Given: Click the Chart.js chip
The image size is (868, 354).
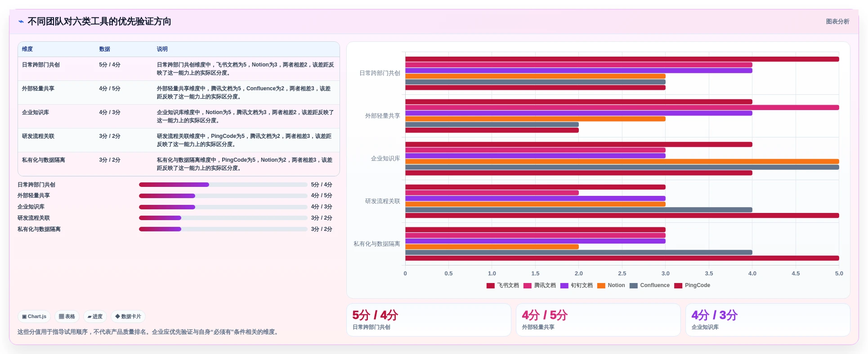Looking at the screenshot, I should coord(34,316).
